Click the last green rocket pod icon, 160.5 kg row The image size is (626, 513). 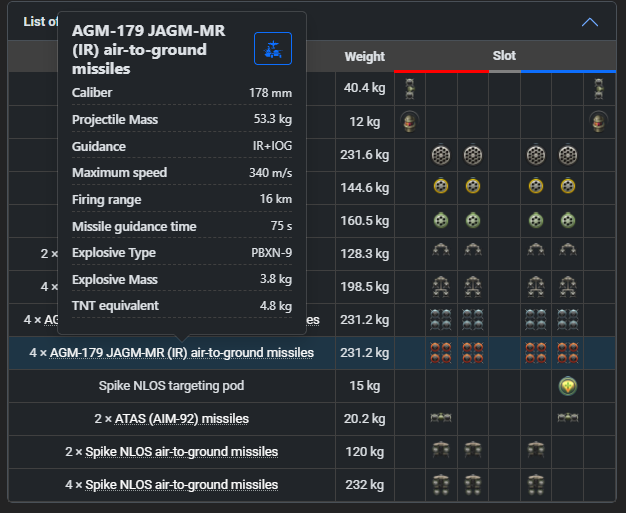pyautogui.click(x=567, y=220)
